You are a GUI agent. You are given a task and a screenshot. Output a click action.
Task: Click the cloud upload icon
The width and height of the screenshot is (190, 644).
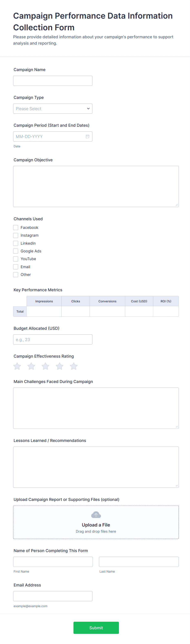(96, 515)
